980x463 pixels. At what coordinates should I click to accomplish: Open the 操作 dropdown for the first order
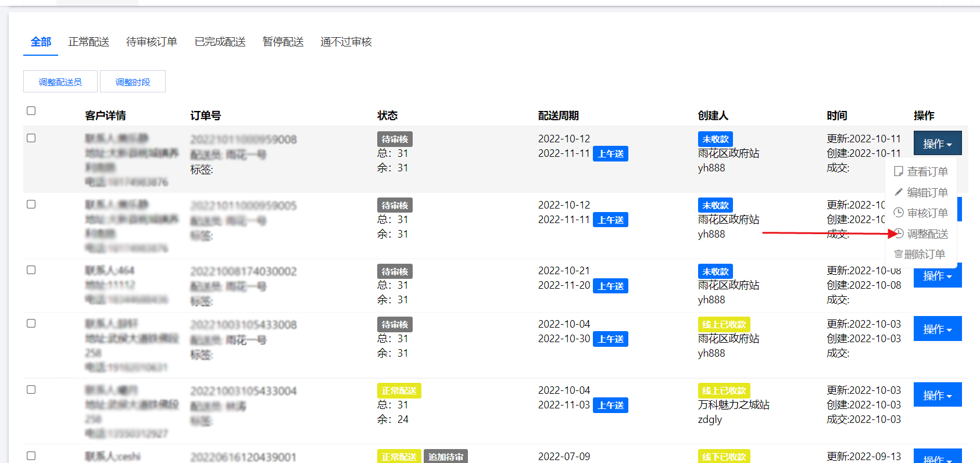pos(937,143)
